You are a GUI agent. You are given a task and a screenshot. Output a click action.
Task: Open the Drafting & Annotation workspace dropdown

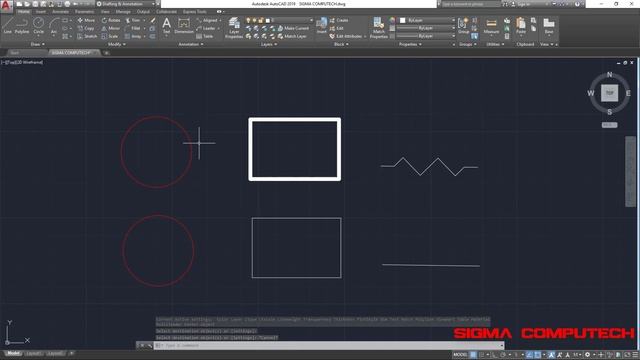tap(126, 4)
